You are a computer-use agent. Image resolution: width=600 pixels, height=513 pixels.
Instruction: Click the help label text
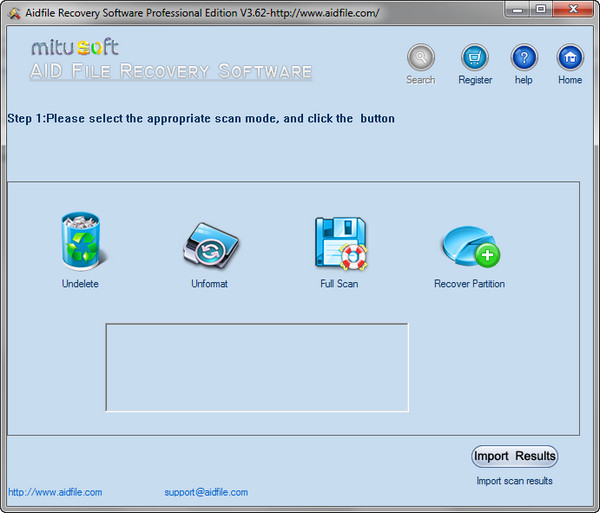(x=523, y=80)
